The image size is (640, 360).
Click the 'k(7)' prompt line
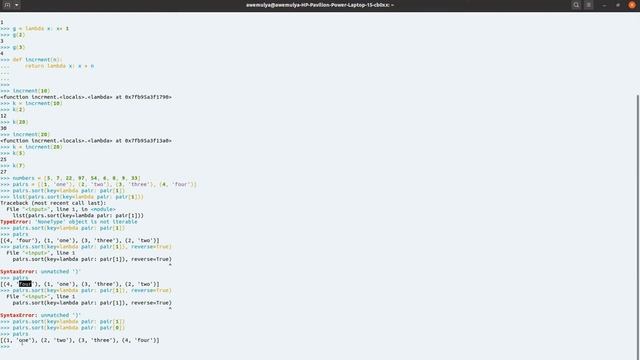[x=13, y=166]
